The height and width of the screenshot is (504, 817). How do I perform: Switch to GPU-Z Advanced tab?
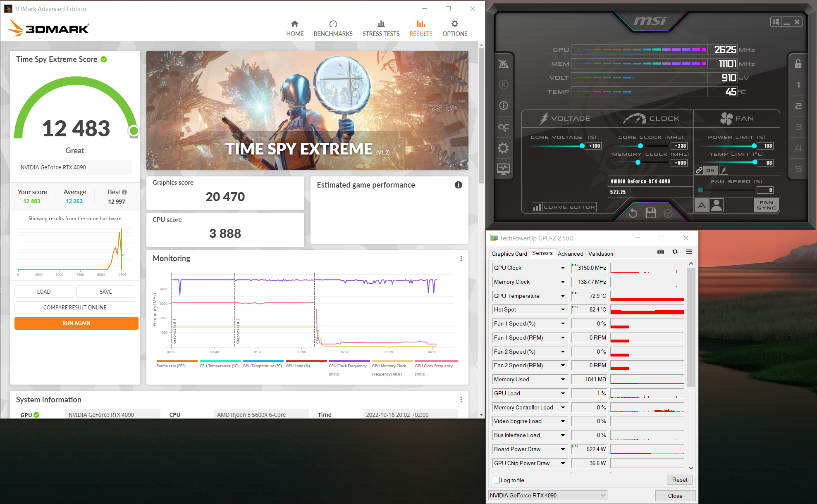(570, 254)
